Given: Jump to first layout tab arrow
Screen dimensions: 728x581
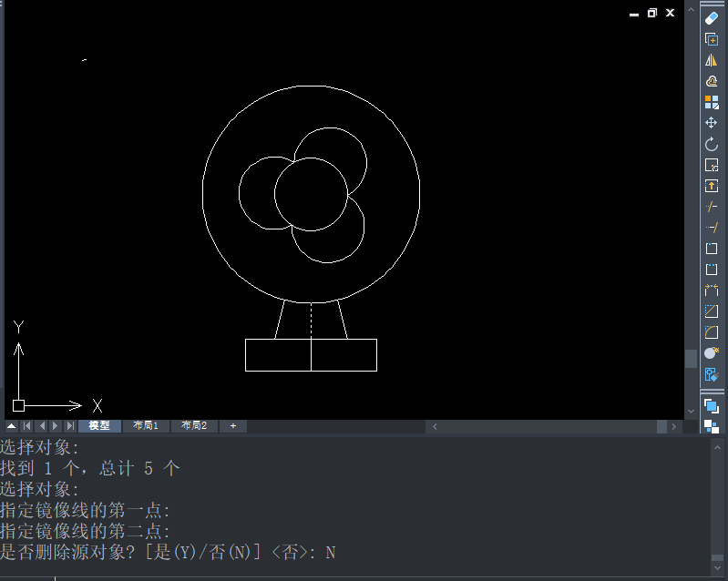Looking at the screenshot, I should click(x=26, y=425).
